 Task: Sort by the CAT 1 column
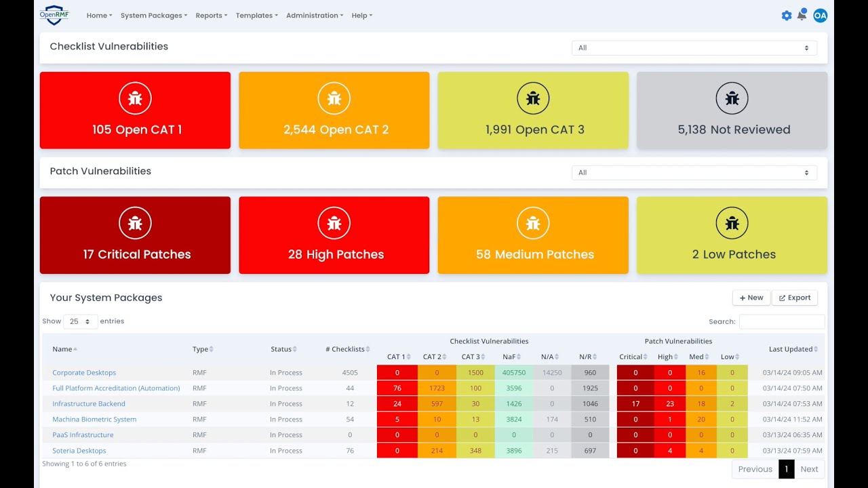click(x=397, y=357)
